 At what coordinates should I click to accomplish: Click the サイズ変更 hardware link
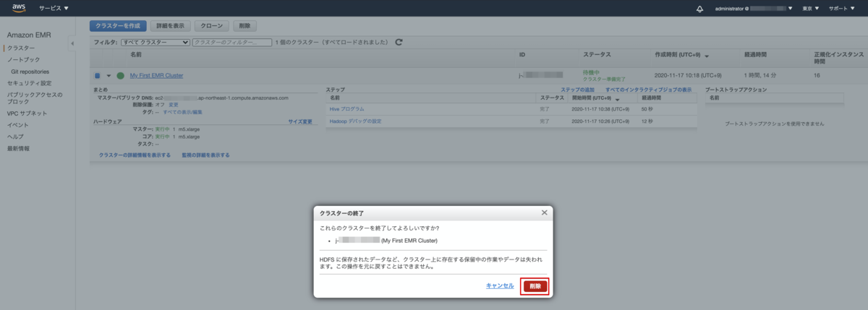pos(300,121)
